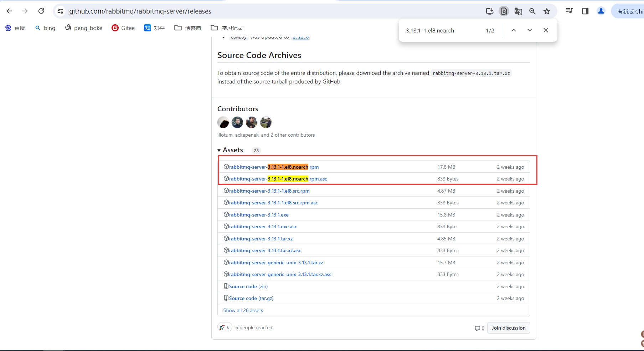Click package icon beside generic-unix tar.xz asset
The image size is (644, 351).
click(x=226, y=262)
